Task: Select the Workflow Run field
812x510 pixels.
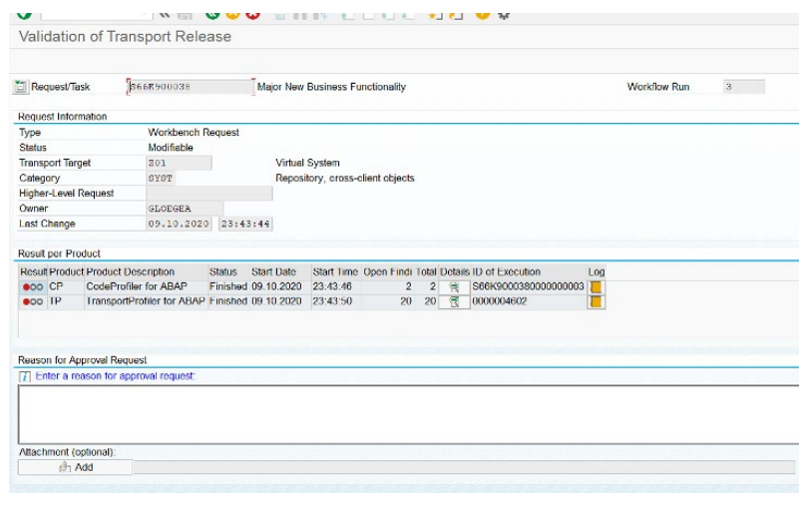Action: [x=743, y=87]
